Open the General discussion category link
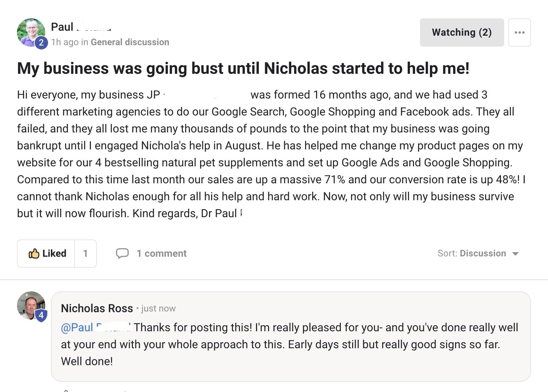548x392 pixels. (x=130, y=42)
